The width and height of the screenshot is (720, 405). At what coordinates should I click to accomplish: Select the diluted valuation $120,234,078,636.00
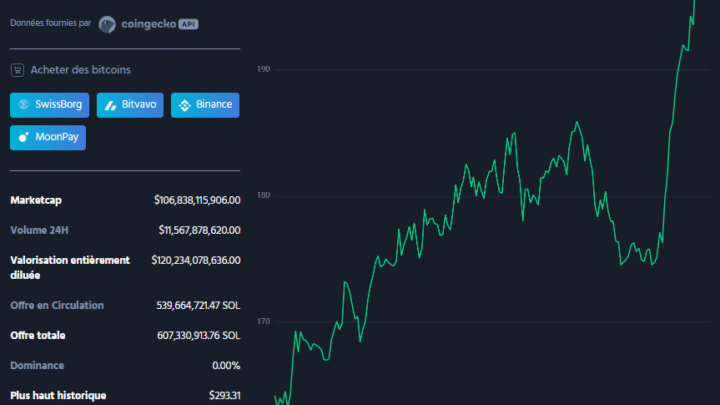coord(196,261)
